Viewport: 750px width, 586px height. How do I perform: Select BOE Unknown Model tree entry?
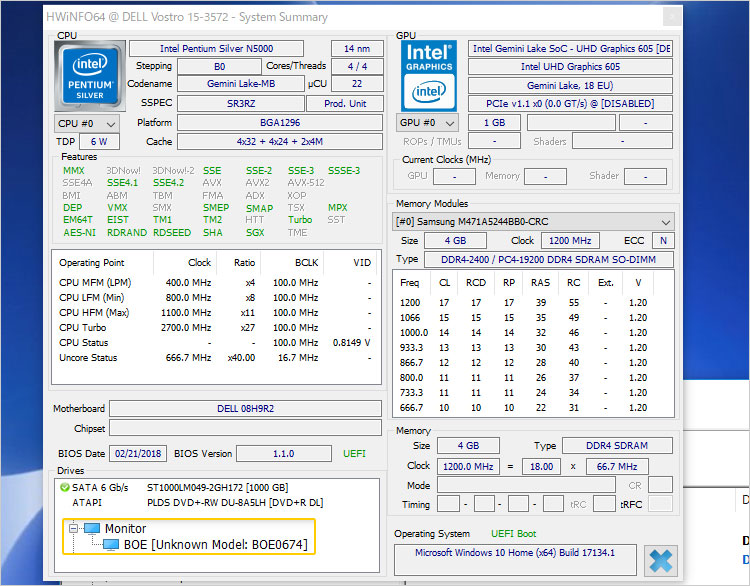[x=215, y=544]
